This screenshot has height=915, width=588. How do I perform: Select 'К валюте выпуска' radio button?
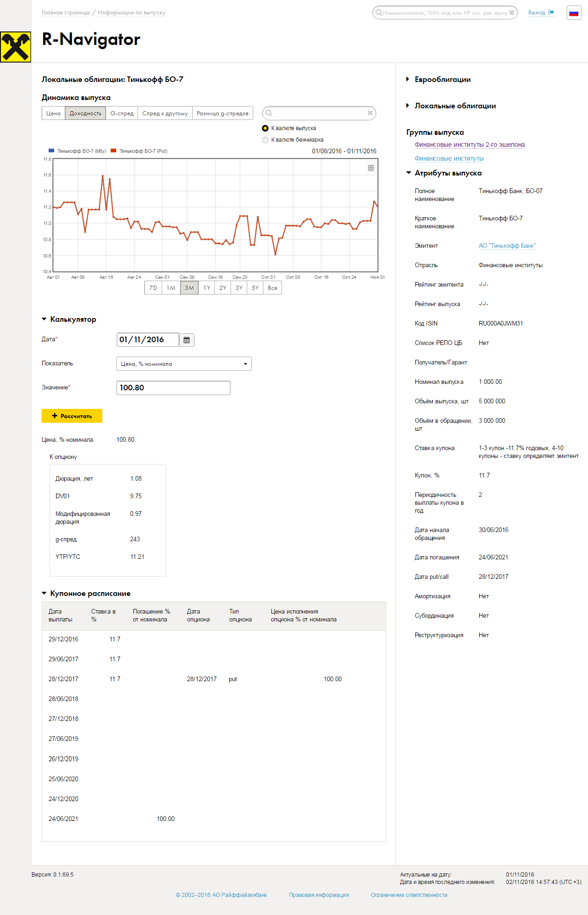coord(265,128)
